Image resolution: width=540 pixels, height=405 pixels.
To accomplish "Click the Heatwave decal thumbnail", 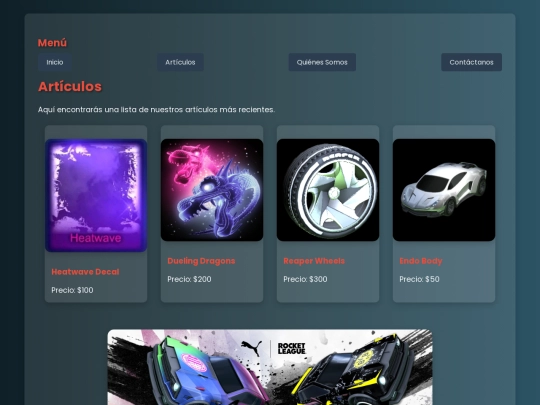I will [x=96, y=195].
